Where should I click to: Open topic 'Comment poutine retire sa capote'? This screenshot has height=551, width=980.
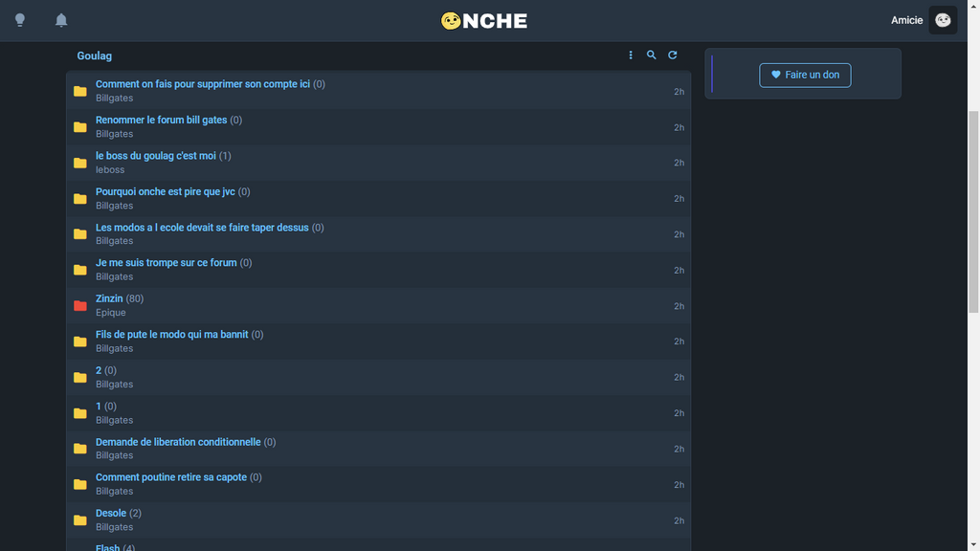[171, 477]
